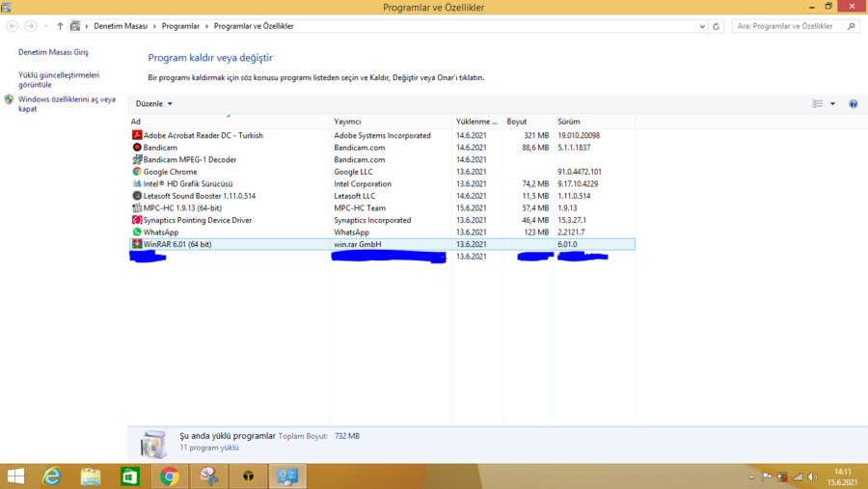Screen dimensions: 868x489
Task: Click the WinRAR 6.01 icon
Action: point(137,244)
